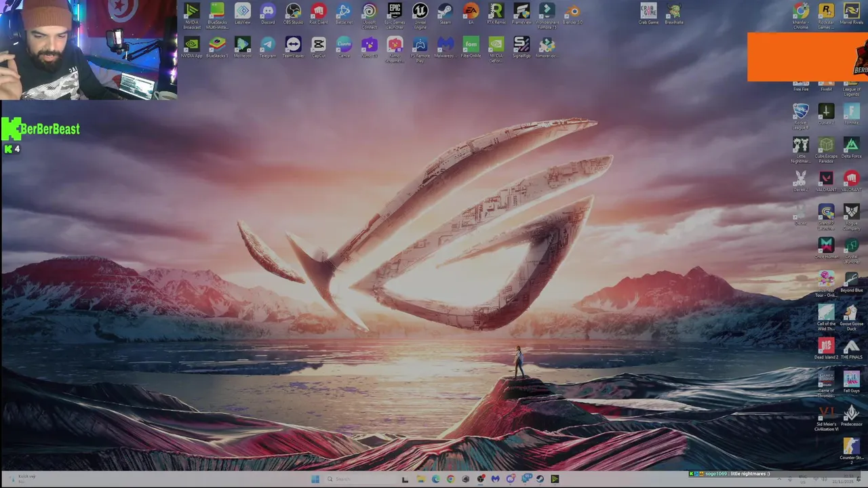Open the Canva desktop icon
The image size is (868, 488).
click(x=344, y=47)
